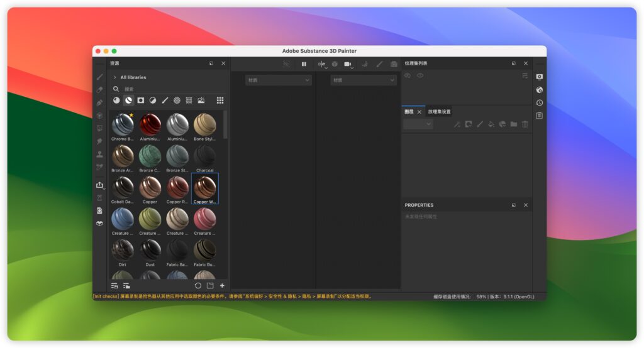
Task: Open Display settings icon on right sidebar
Action: [x=540, y=77]
